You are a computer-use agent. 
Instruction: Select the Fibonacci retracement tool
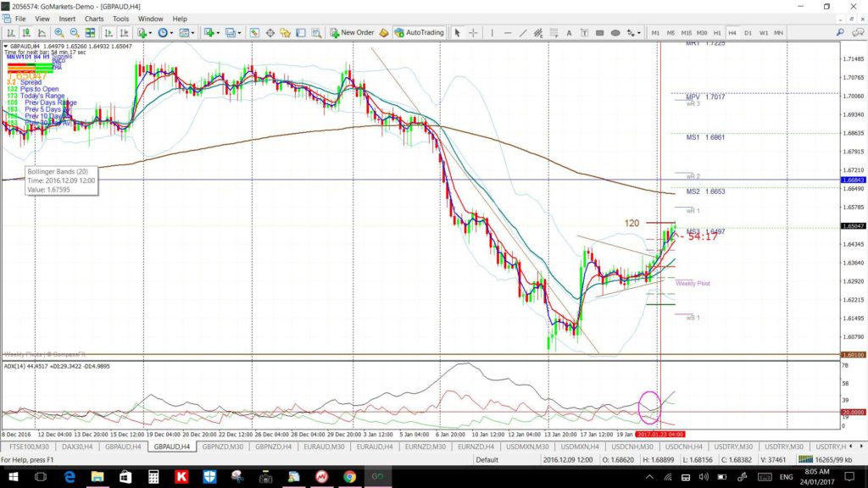(553, 33)
